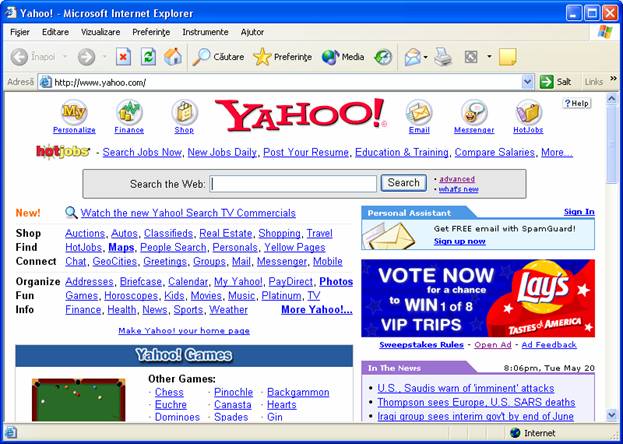Click the page icon in the address bar
Screen dimensions: 623x444
[46, 82]
